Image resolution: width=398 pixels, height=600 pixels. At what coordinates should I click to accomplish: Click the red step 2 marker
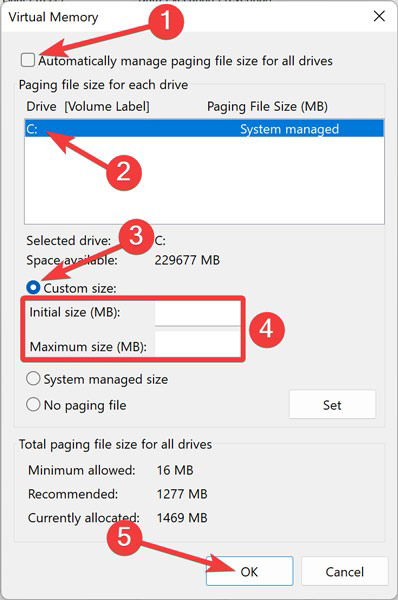[124, 172]
